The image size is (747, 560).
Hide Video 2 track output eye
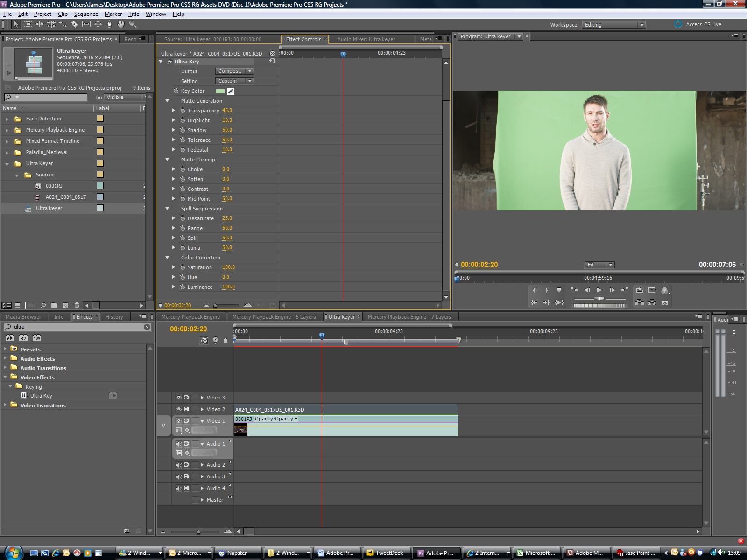[178, 409]
